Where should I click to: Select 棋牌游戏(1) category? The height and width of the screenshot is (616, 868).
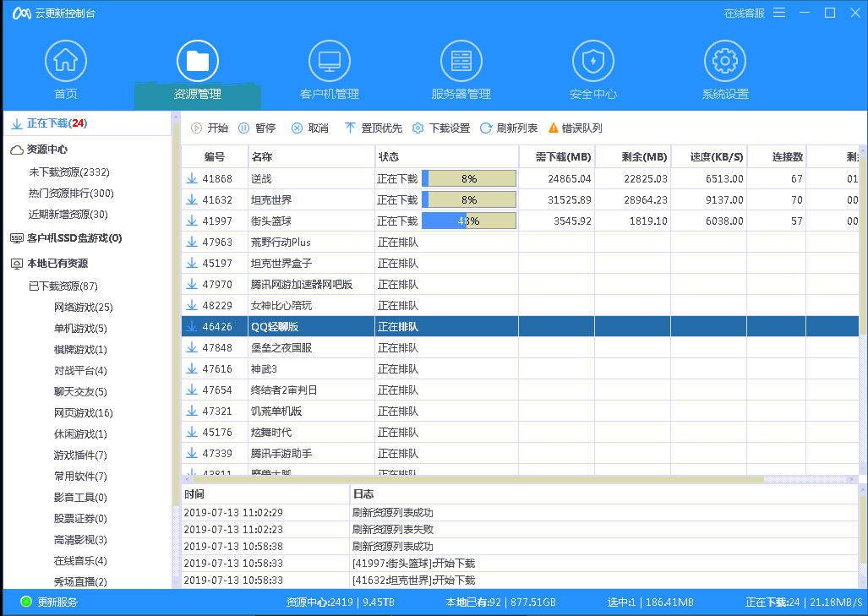tap(80, 349)
